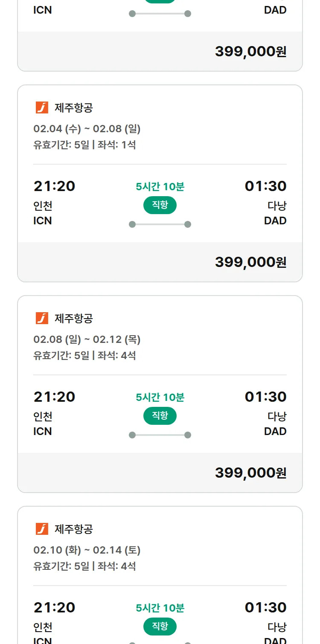Click route line graphic on 02.08 flight
Viewport: 320px width, 644px height.
click(160, 435)
